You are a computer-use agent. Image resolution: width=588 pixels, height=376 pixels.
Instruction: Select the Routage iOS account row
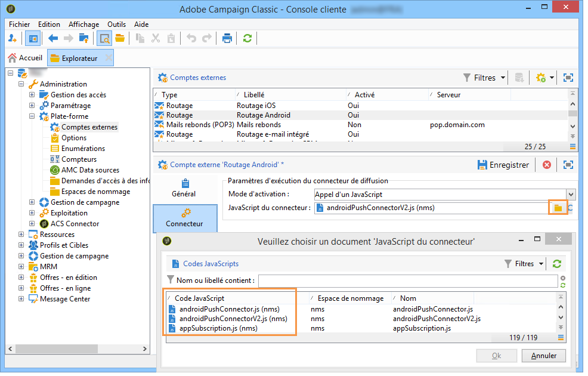tap(361, 106)
